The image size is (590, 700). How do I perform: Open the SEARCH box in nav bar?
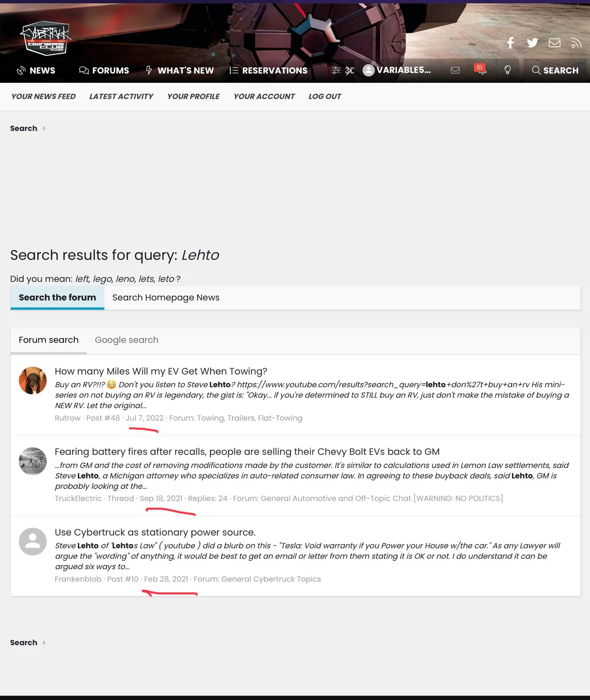555,70
